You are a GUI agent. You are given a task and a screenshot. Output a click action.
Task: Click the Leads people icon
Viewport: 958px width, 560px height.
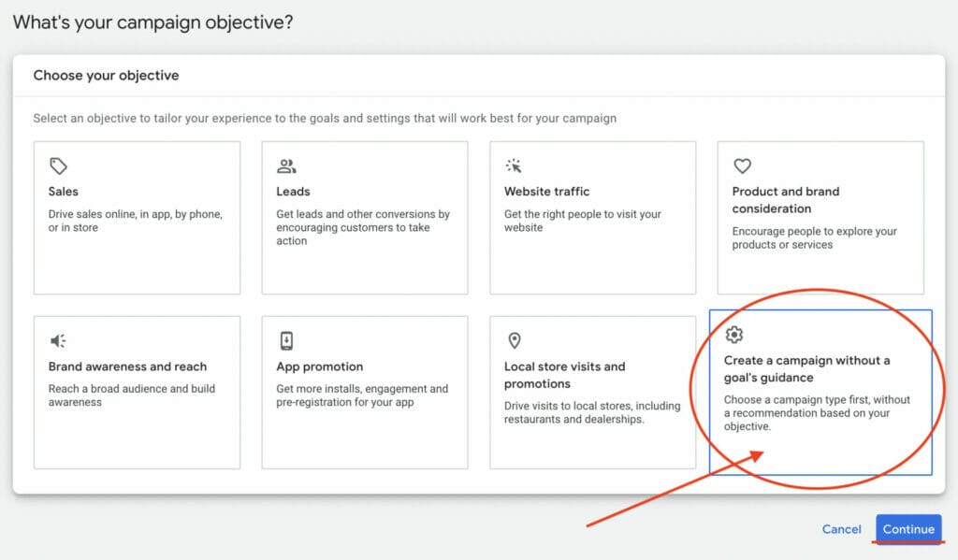(286, 165)
